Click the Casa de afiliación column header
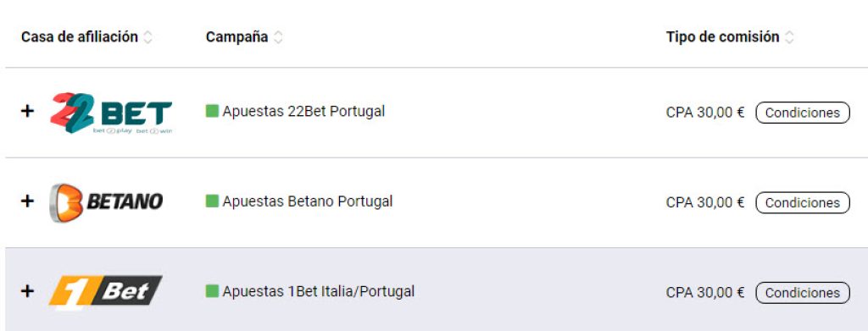 [80, 37]
